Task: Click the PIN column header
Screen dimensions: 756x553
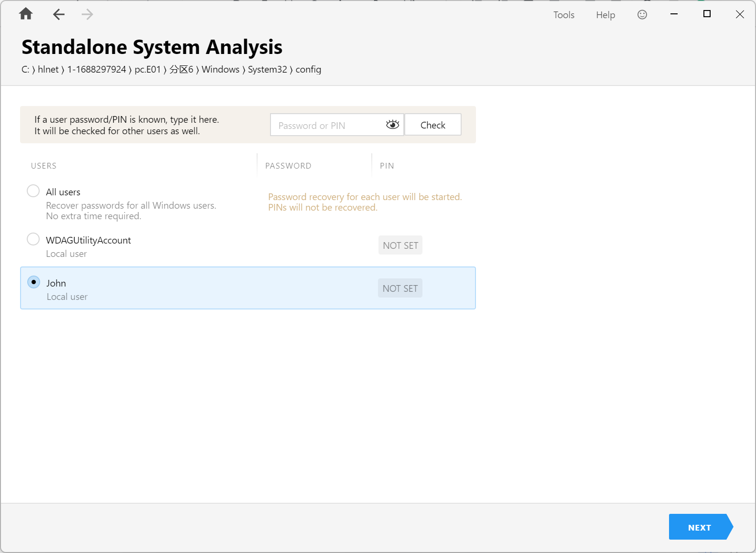Action: (x=387, y=166)
